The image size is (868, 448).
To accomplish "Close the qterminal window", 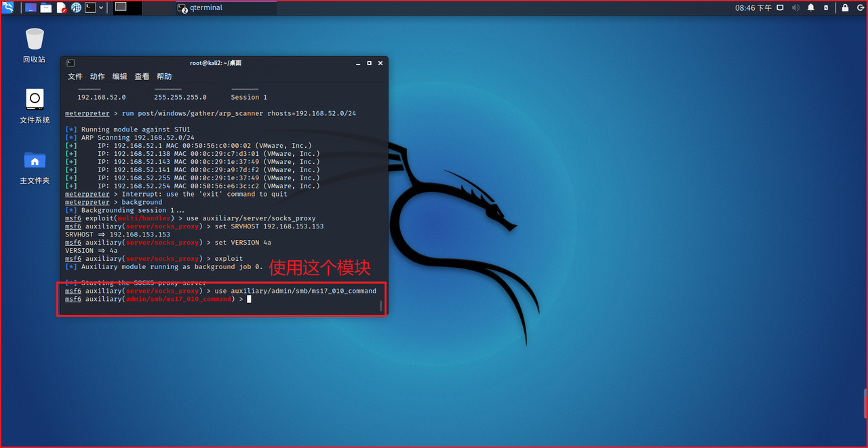I will [x=380, y=63].
